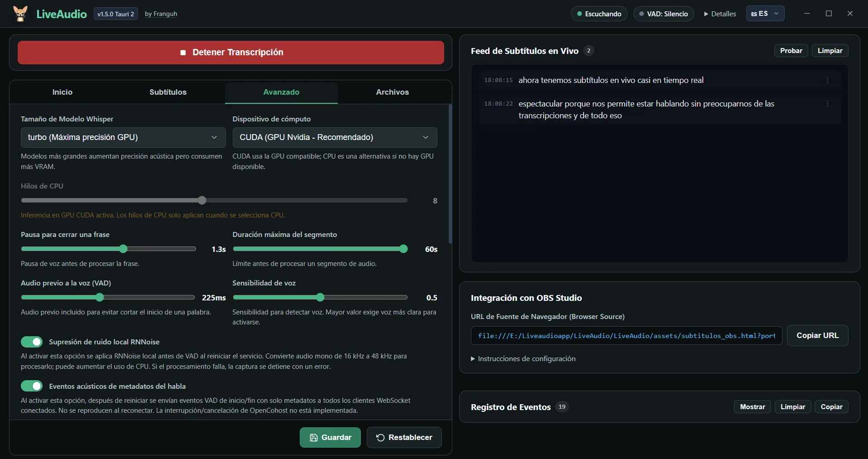Open options menu for 18:08:15 subtitle entry
868x459 pixels.
(x=828, y=80)
